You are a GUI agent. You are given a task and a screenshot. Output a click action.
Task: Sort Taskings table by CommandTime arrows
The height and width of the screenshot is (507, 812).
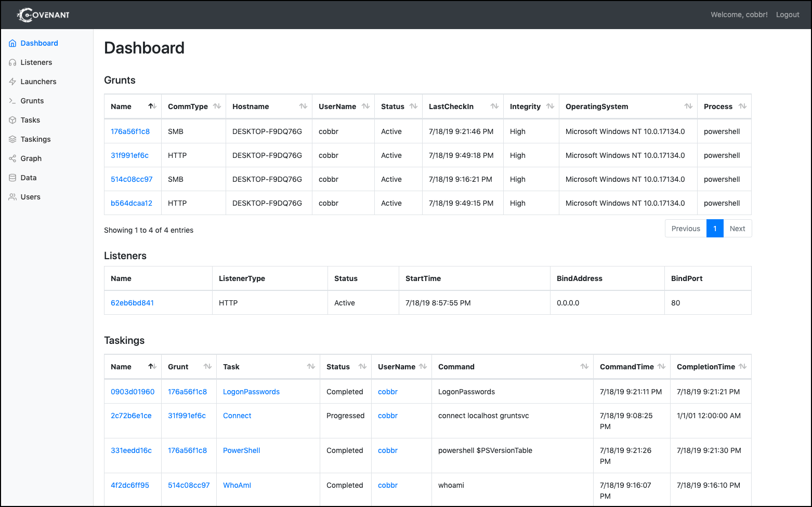pyautogui.click(x=661, y=366)
